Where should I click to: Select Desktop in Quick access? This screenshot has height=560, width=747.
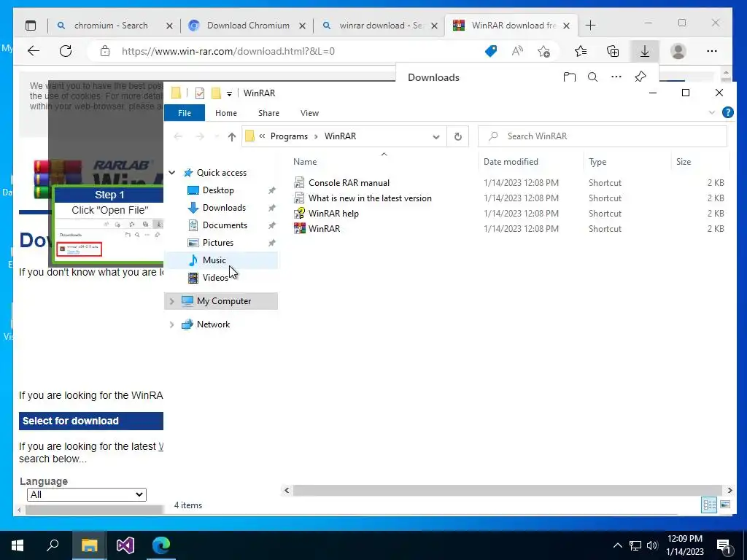tap(217, 190)
